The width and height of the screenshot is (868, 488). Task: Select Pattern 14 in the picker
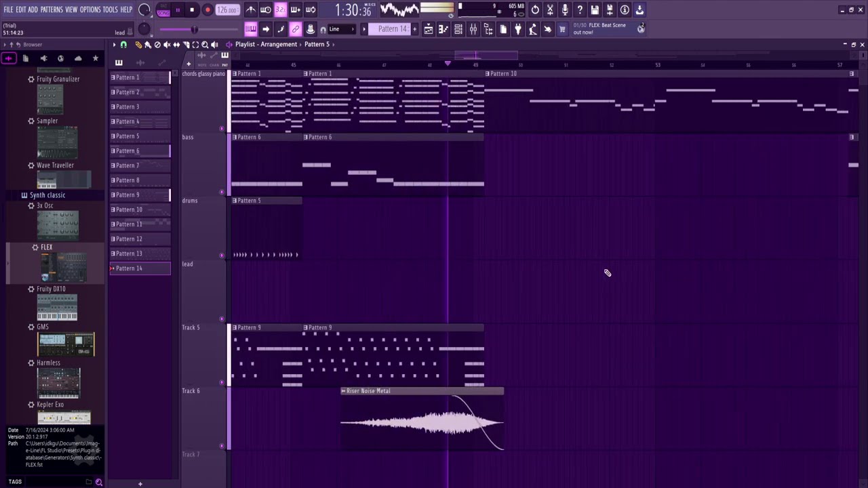click(x=140, y=268)
